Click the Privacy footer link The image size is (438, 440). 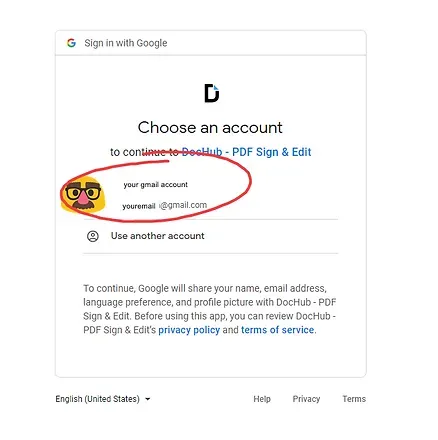click(306, 399)
